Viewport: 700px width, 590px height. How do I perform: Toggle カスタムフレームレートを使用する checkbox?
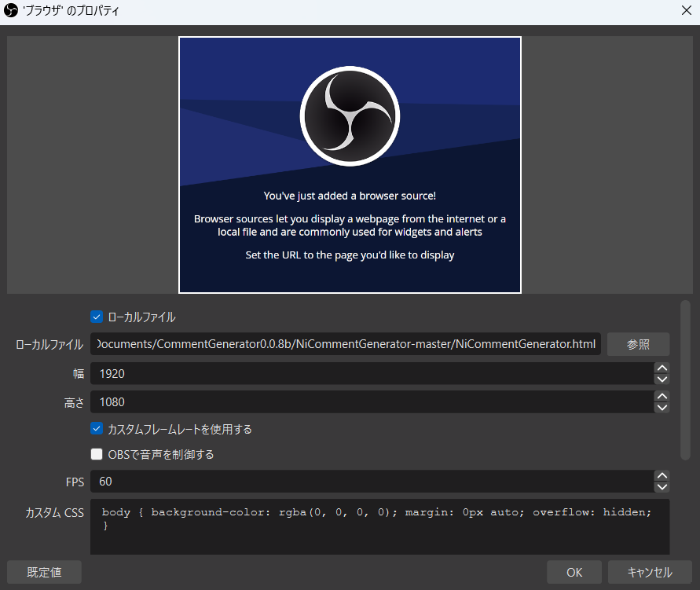(97, 429)
